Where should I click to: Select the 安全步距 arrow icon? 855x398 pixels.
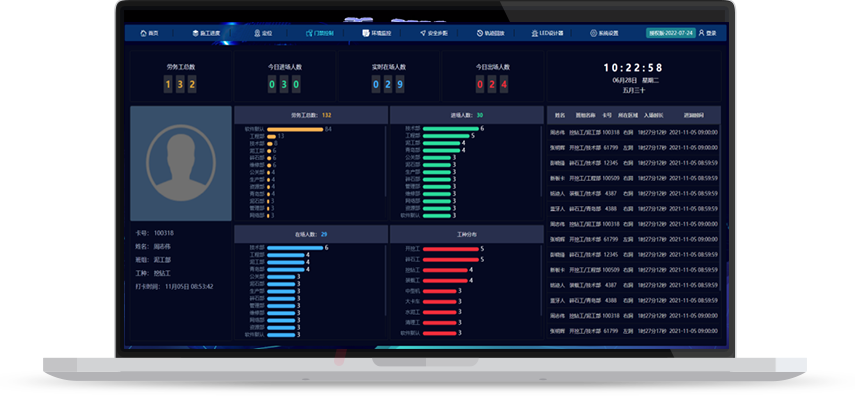pos(423,33)
